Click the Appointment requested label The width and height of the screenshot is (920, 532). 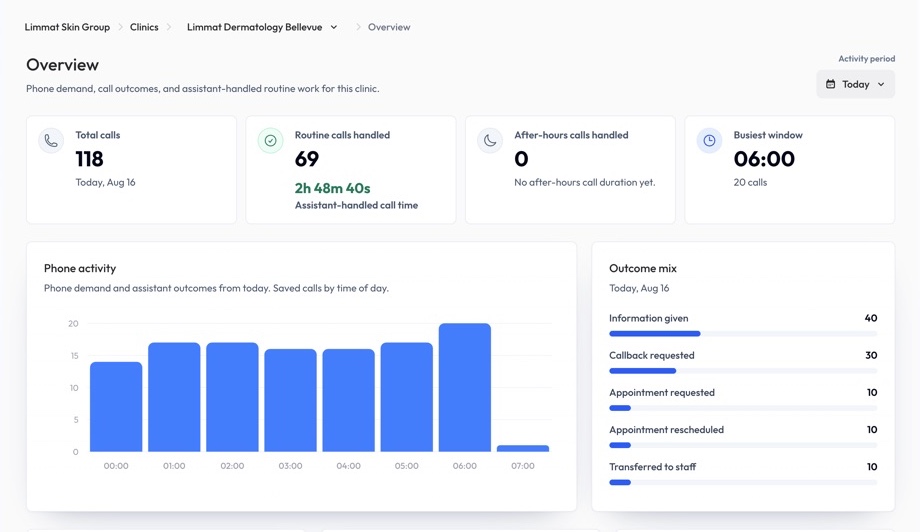coord(662,392)
